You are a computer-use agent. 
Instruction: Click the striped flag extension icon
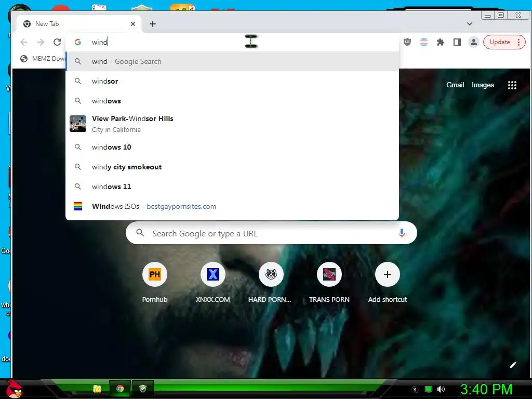(x=424, y=42)
